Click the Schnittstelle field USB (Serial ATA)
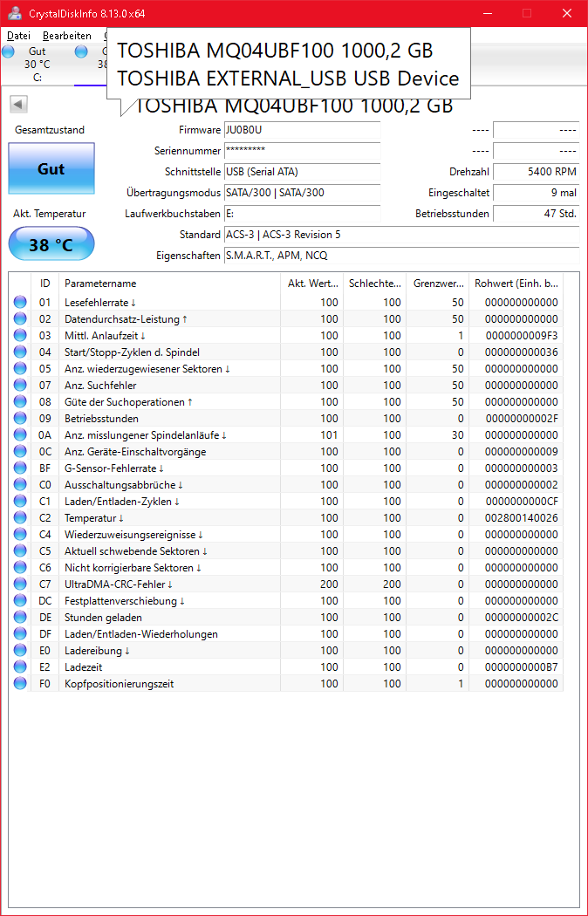Screen dimensions: 588x916 point(302,172)
